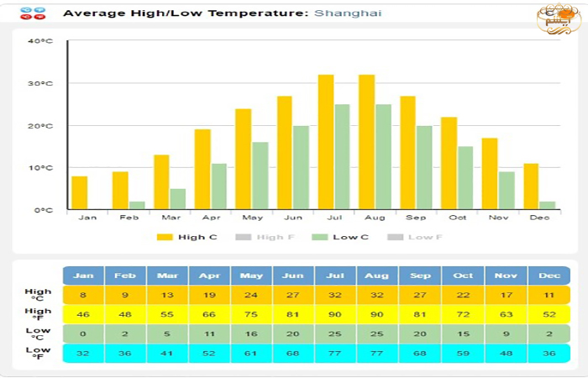Viewport: 588px width, 378px height.
Task: Enable the High F series in legend
Action: [x=270, y=237]
